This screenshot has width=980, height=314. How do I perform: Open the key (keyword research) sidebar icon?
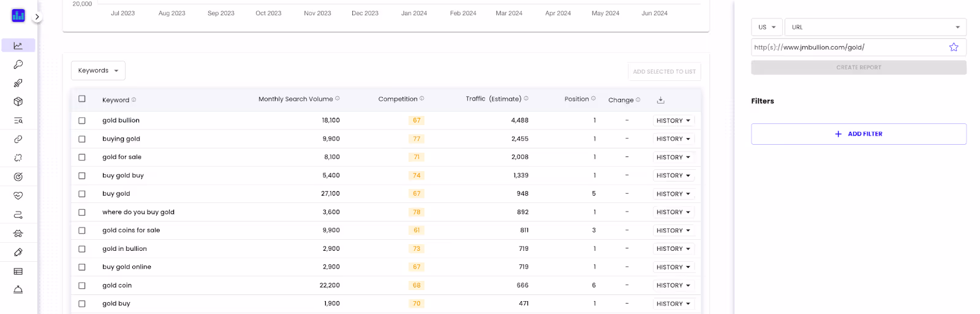click(x=18, y=64)
